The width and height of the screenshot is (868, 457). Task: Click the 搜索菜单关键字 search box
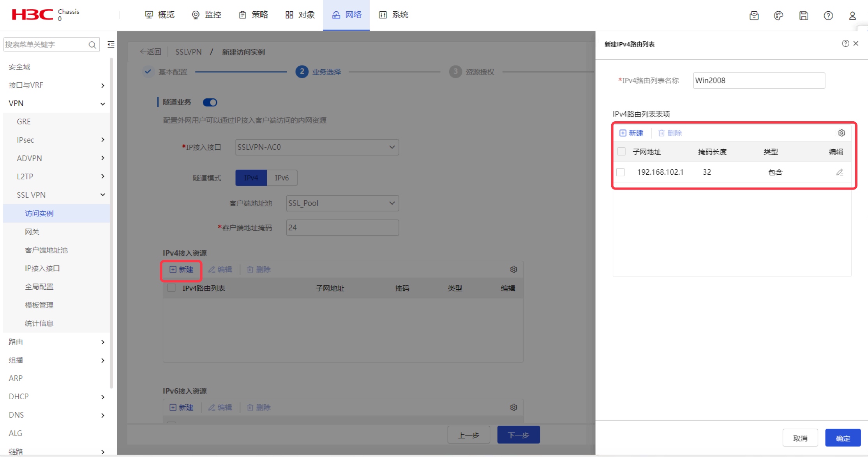pos(51,45)
